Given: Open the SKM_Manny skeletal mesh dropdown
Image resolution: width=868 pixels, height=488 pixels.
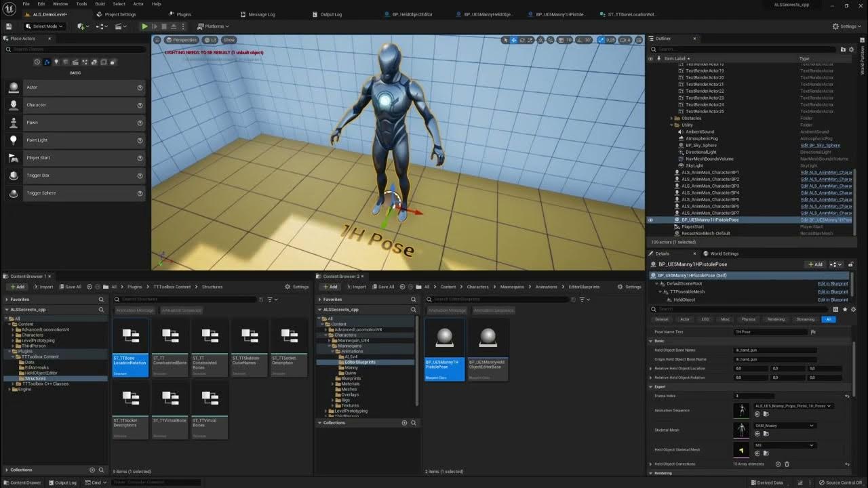Looking at the screenshot, I should (x=785, y=426).
